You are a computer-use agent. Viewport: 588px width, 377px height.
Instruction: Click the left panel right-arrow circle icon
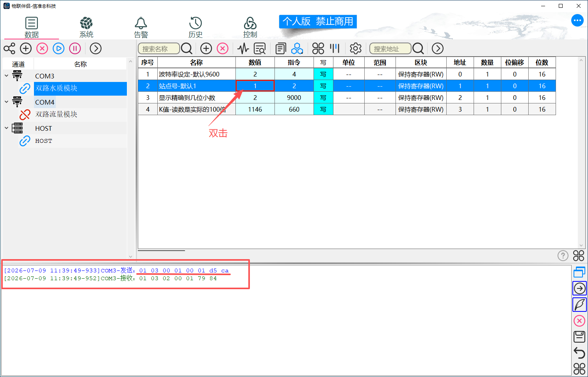96,48
